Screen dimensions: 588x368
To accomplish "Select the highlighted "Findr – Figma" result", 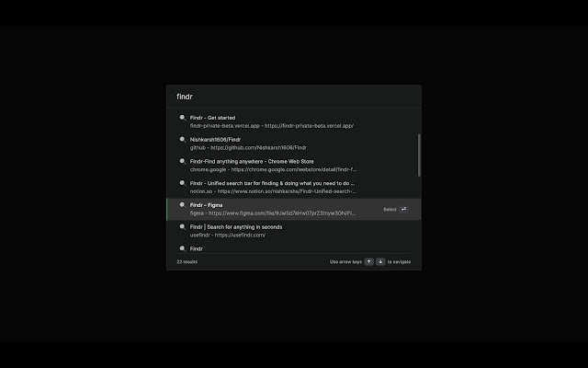I will [x=294, y=209].
